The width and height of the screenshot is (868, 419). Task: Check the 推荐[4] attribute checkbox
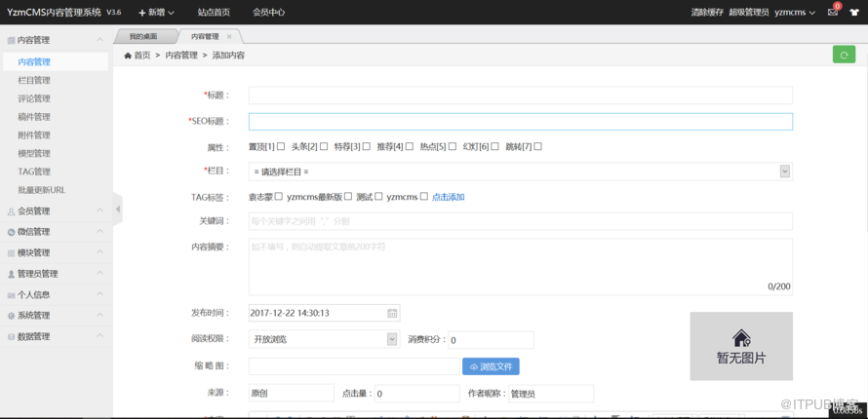pyautogui.click(x=410, y=146)
